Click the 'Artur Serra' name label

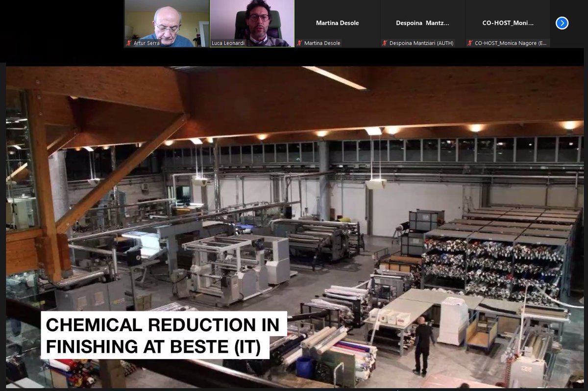(x=147, y=43)
